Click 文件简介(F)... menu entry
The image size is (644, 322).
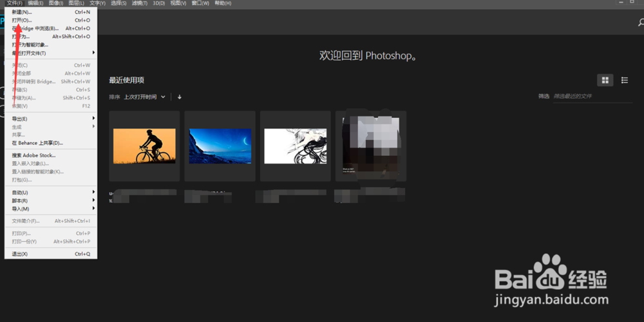[51, 221]
